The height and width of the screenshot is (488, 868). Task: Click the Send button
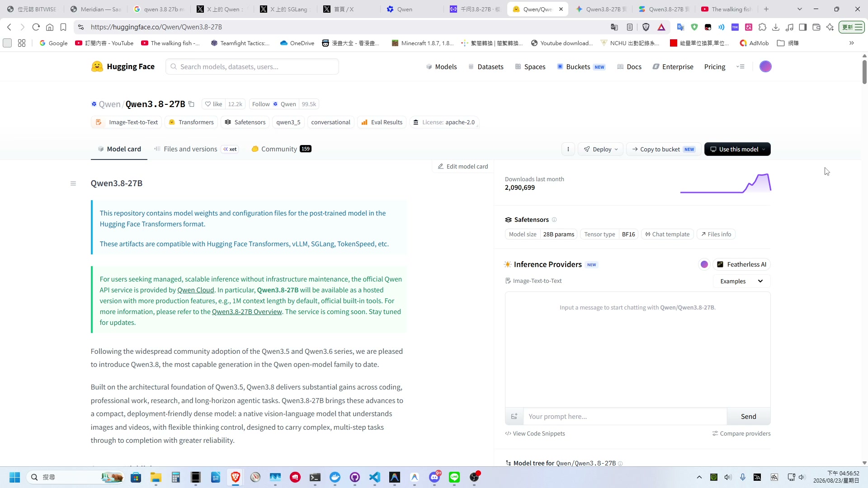pos(748,417)
